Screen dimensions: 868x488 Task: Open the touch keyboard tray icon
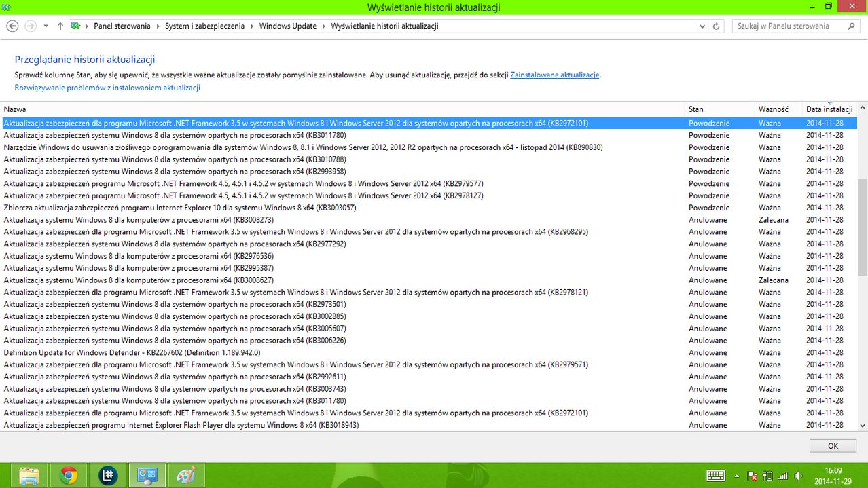coord(716,476)
